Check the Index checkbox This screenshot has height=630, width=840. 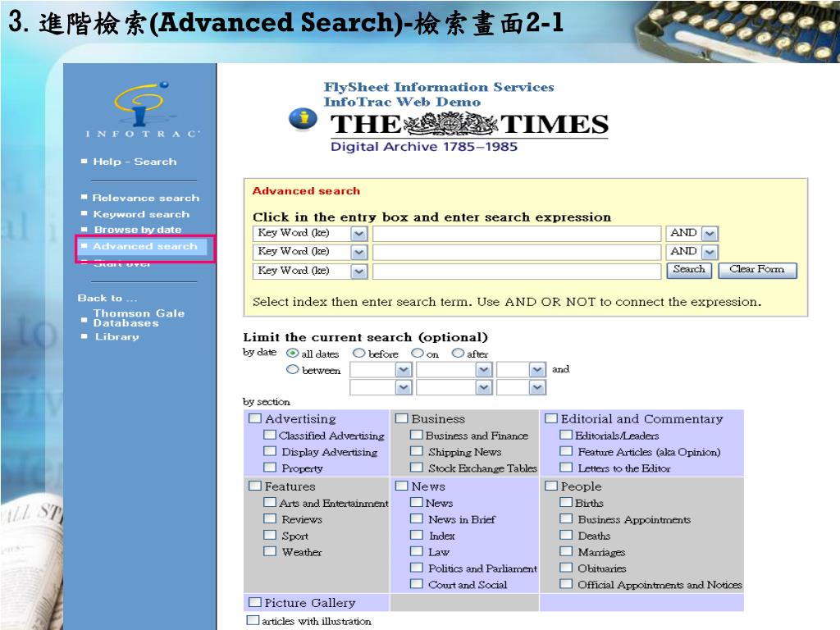(x=416, y=535)
